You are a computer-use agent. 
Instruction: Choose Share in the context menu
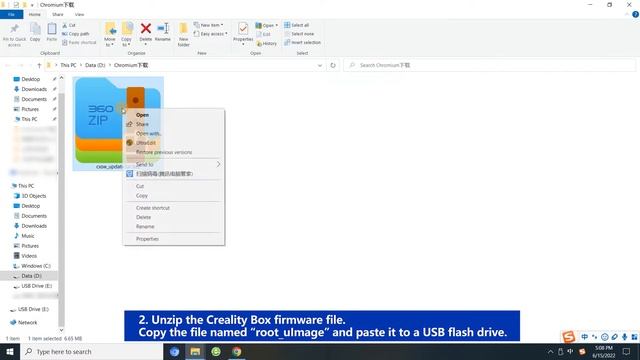click(x=173, y=124)
